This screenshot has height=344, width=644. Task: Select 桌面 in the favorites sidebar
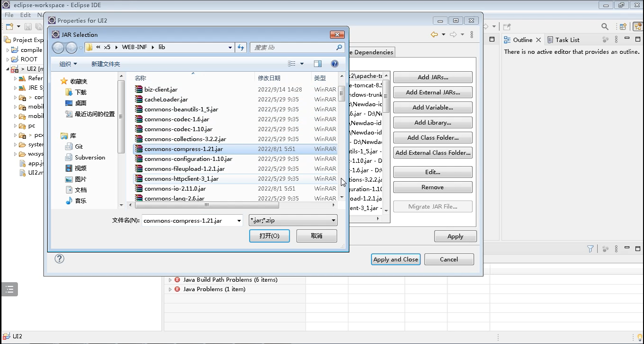[81, 103]
